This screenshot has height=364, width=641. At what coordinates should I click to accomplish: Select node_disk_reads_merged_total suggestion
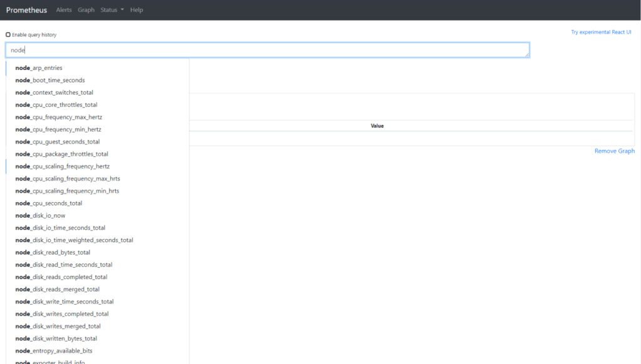[x=98, y=289]
